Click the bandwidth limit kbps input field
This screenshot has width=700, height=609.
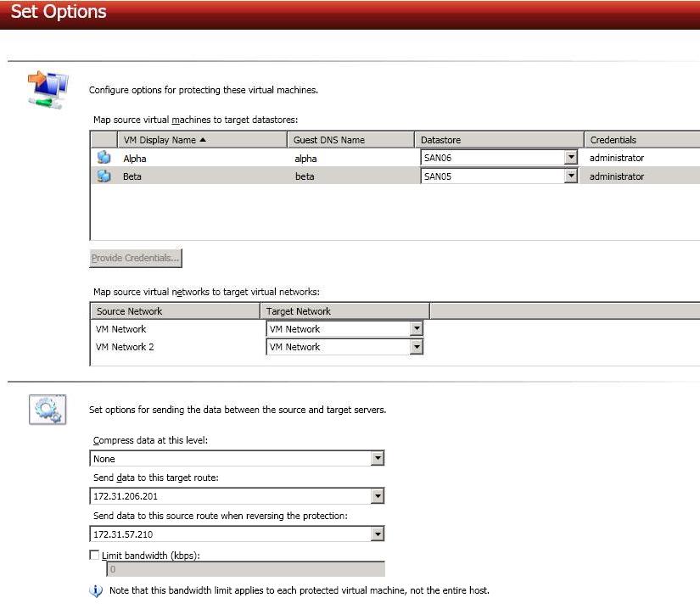tap(244, 570)
